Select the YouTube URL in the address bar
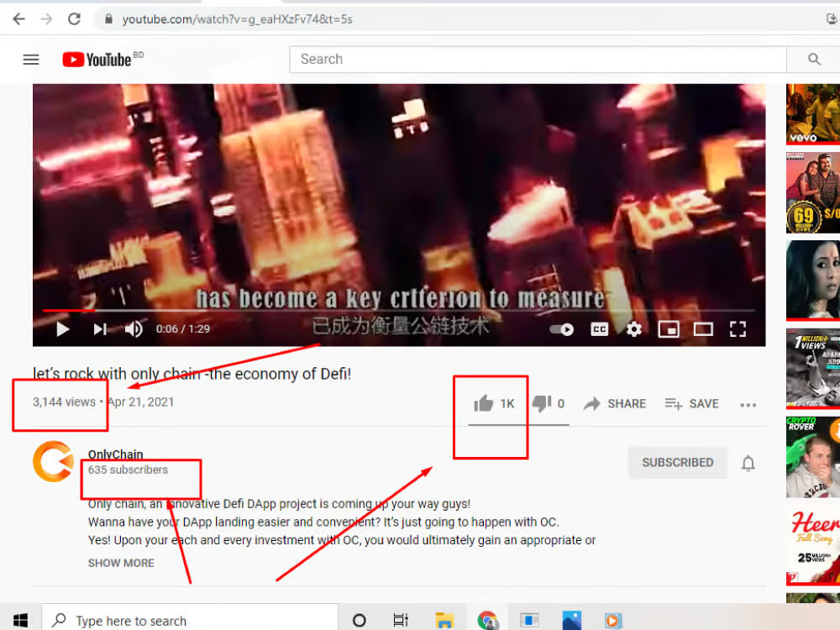The image size is (840, 630). 238,19
